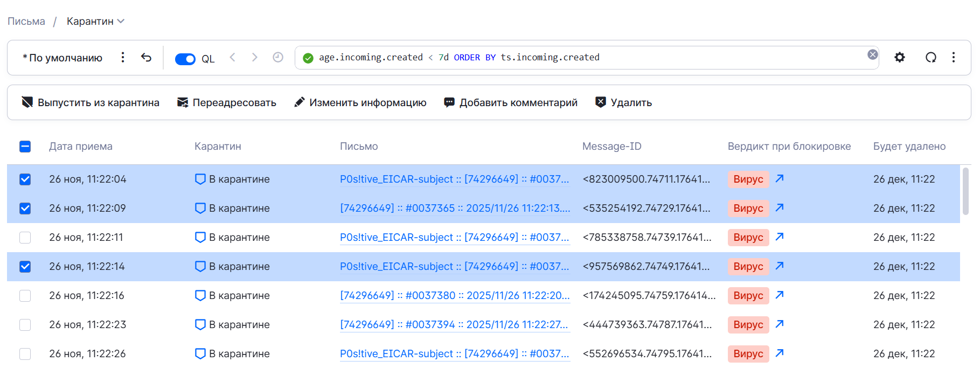Open the far-right three-dot toolbar menu
This screenshot has width=980, height=368.
[x=953, y=57]
